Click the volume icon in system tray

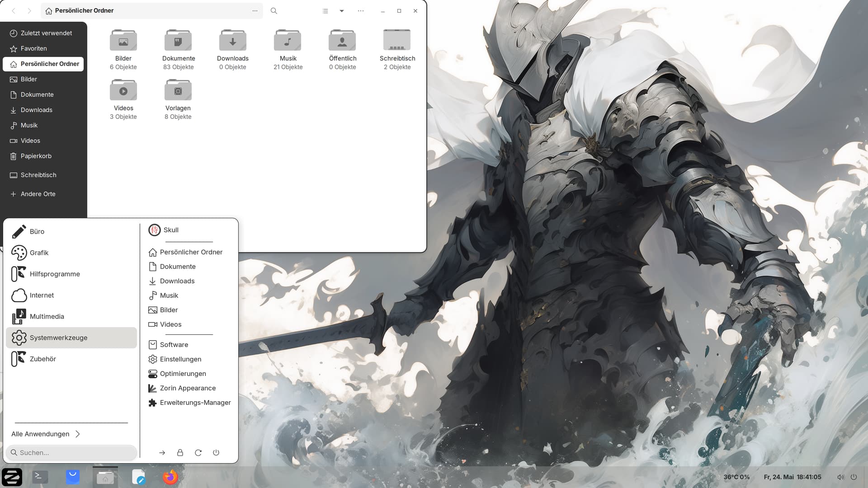pyautogui.click(x=840, y=477)
